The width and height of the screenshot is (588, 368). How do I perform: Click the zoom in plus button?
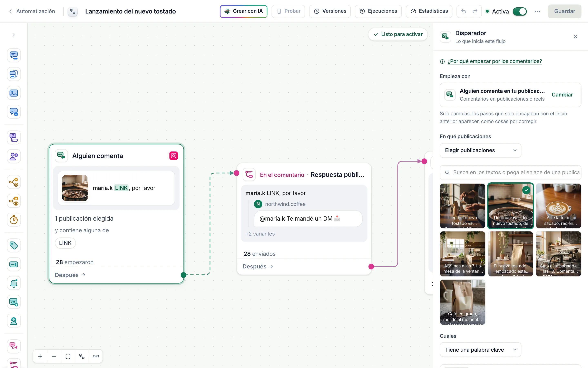click(40, 356)
